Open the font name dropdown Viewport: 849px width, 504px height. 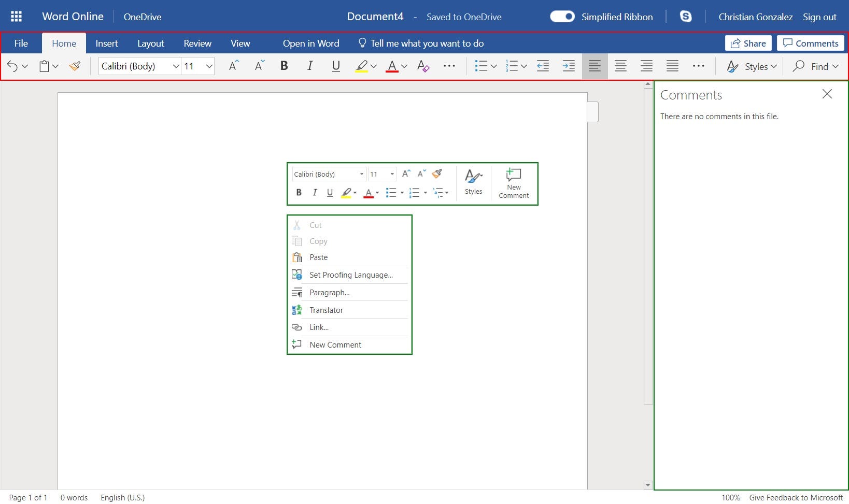pos(175,66)
